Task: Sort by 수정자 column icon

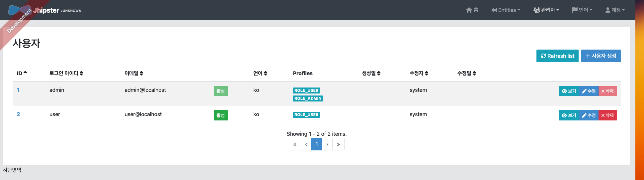Action: [x=427, y=73]
